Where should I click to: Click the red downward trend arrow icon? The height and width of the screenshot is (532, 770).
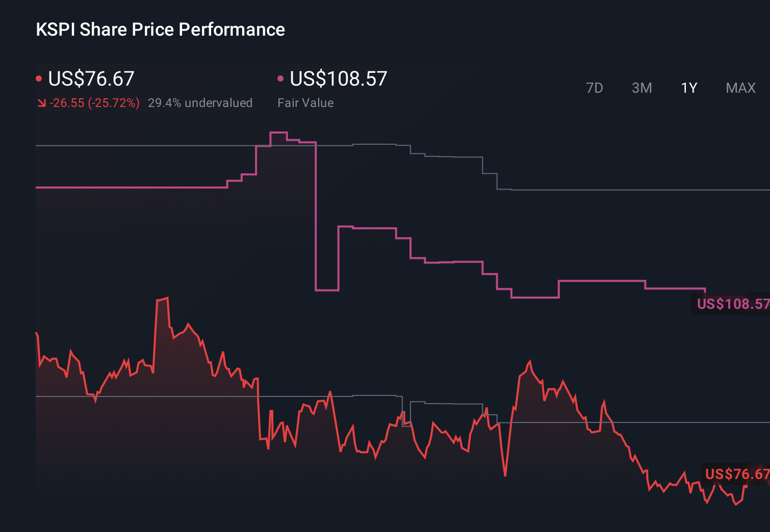point(42,103)
